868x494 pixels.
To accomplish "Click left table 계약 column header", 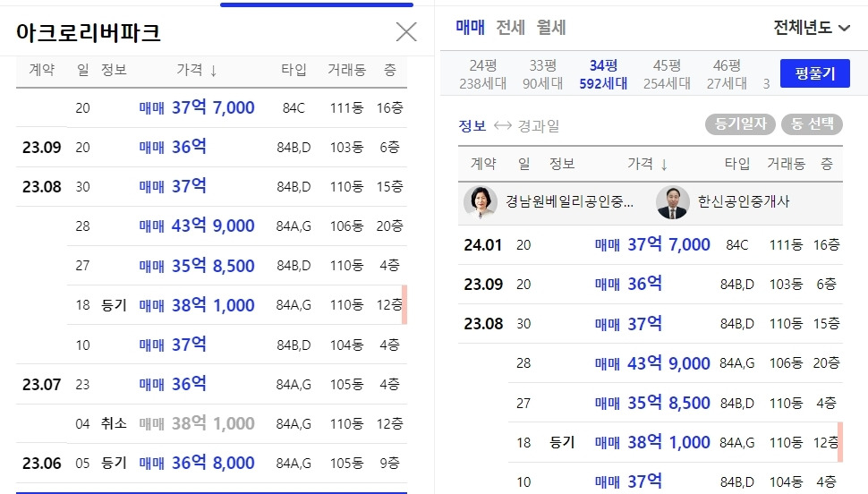I will click(x=41, y=70).
